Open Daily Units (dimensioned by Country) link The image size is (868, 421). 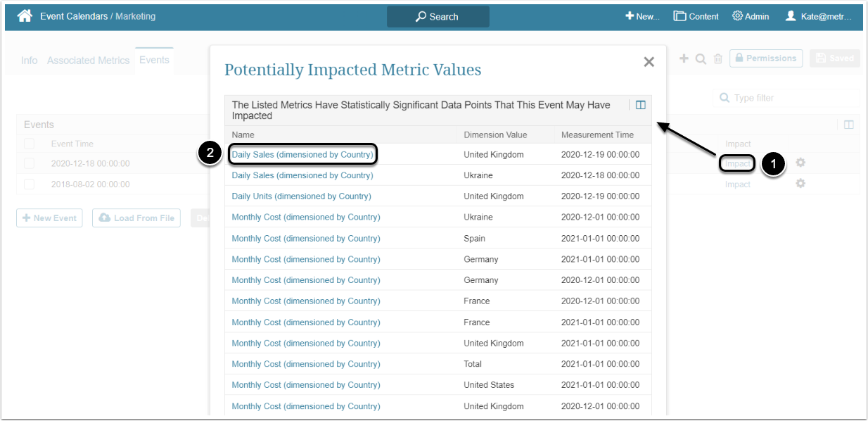click(x=301, y=196)
